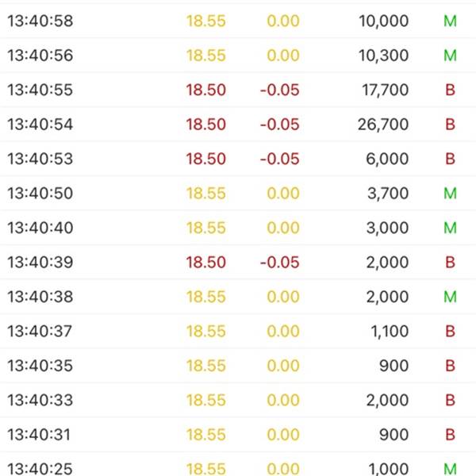Tap the M marker at 13:40:50
The width and height of the screenshot is (476, 476).
[450, 194]
